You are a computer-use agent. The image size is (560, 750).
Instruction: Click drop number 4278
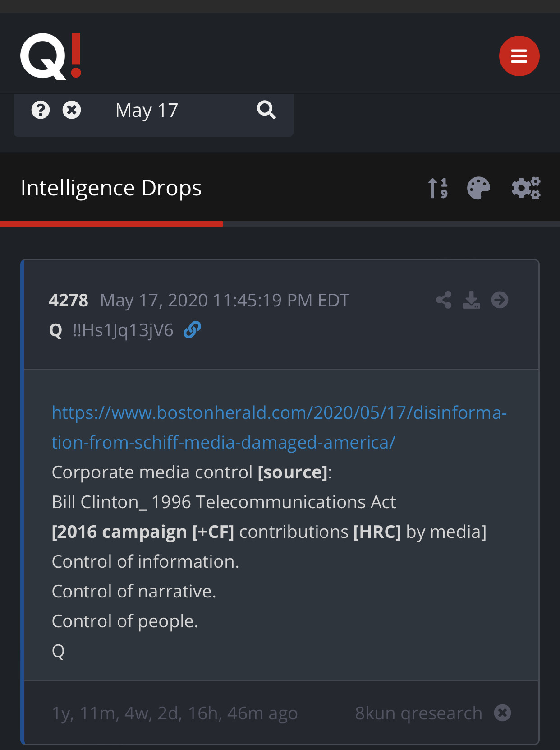[x=69, y=301]
